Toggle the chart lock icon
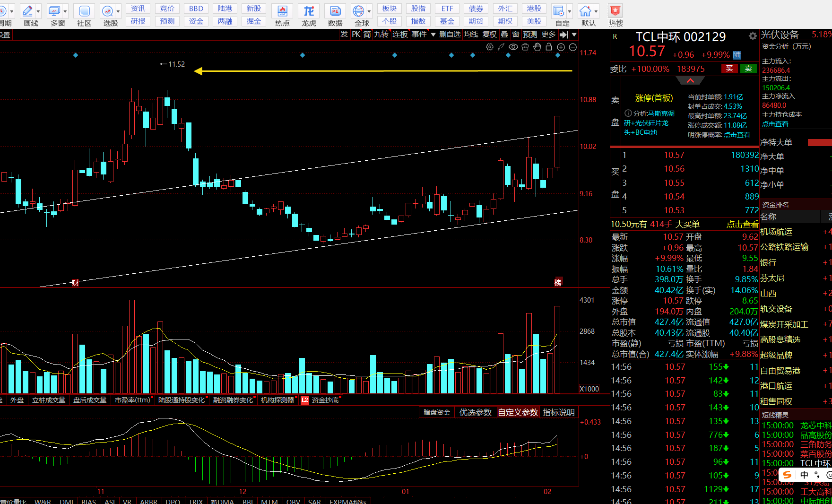 549,47
